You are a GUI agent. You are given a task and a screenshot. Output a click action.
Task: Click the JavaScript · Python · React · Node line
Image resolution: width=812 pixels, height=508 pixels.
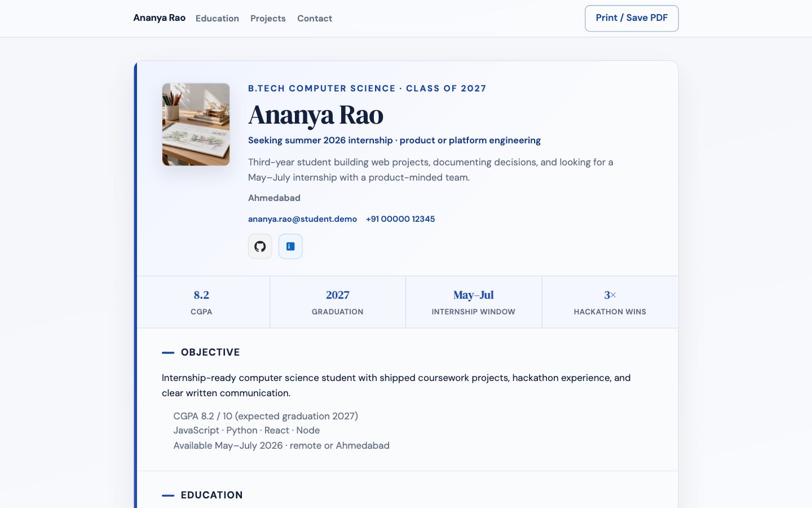[x=246, y=430]
